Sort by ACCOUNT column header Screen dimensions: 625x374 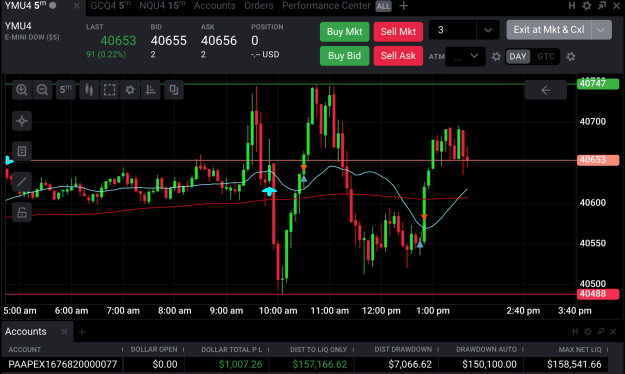pyautogui.click(x=25, y=350)
